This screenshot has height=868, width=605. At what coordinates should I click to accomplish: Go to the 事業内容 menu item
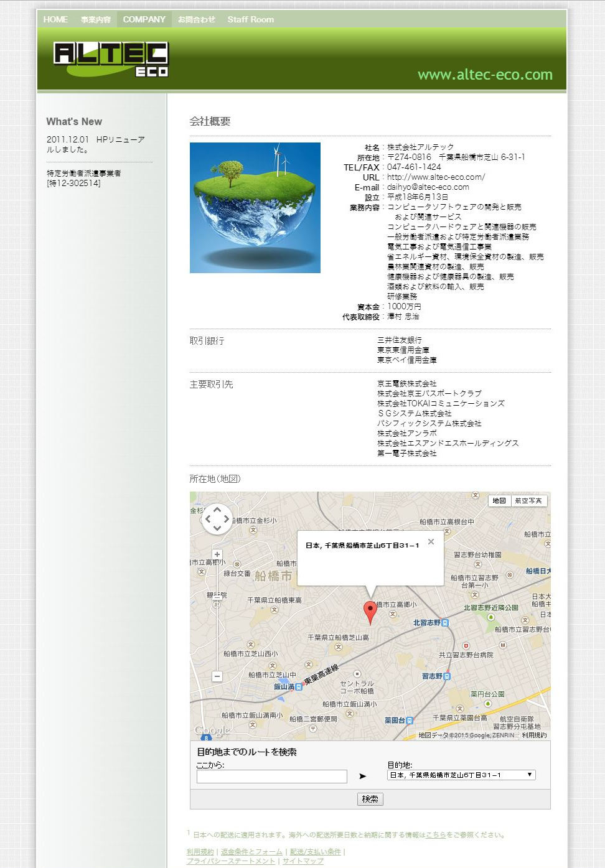point(95,19)
